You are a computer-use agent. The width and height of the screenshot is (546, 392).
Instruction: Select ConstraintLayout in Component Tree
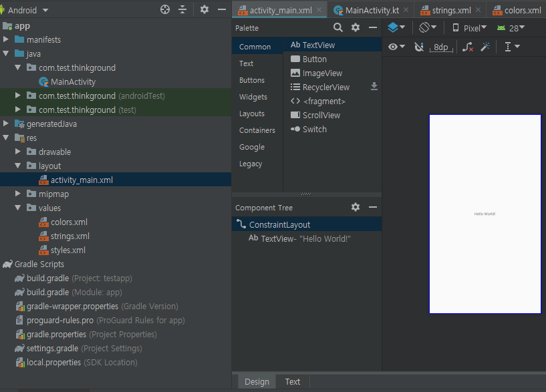tap(307, 224)
